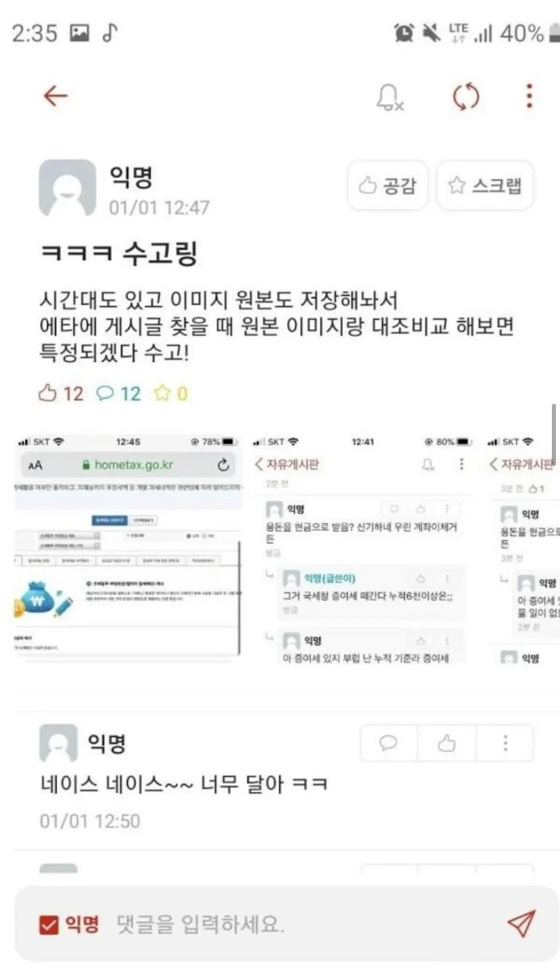560x980 pixels.
Task: Tap the first commenter's avatar
Action: (x=58, y=743)
